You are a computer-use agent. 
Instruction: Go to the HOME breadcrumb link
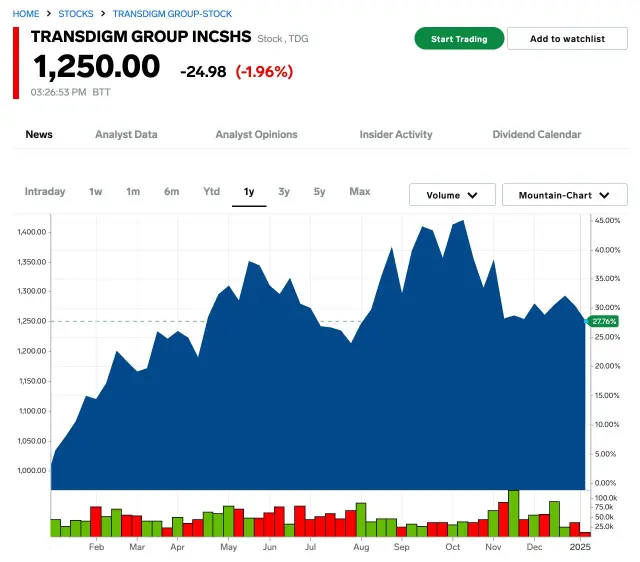coord(26,14)
